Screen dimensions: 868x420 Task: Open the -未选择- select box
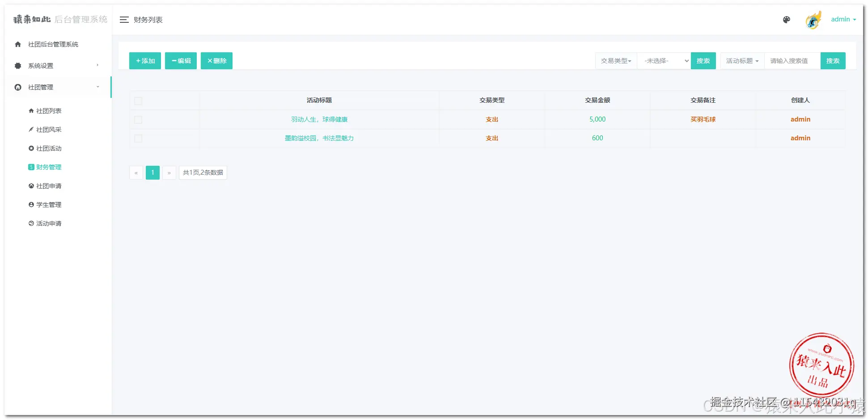click(664, 61)
